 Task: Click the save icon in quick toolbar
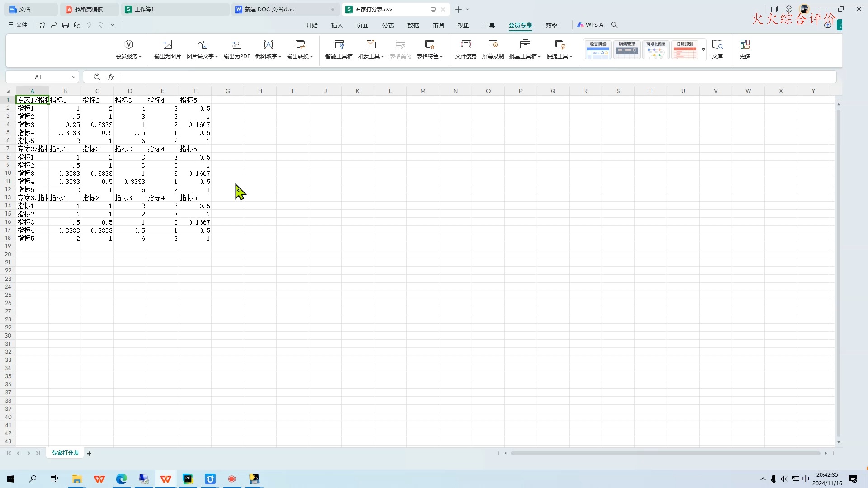click(42, 25)
